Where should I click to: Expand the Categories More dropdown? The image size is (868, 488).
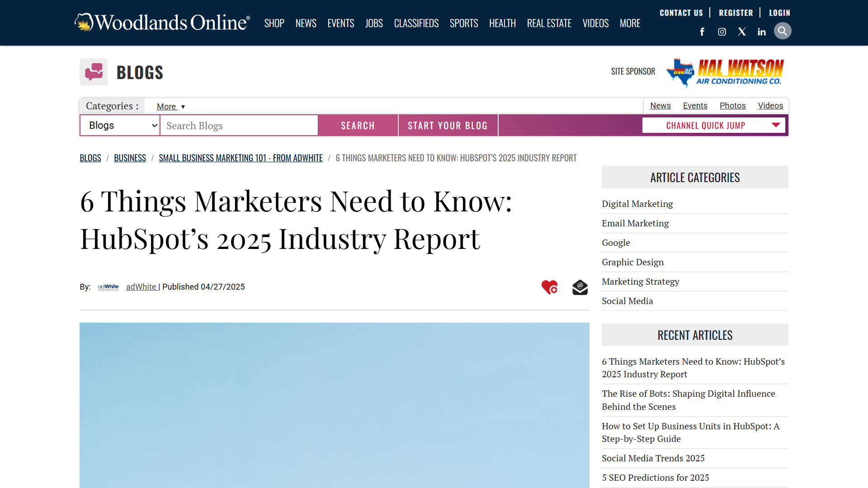(171, 107)
